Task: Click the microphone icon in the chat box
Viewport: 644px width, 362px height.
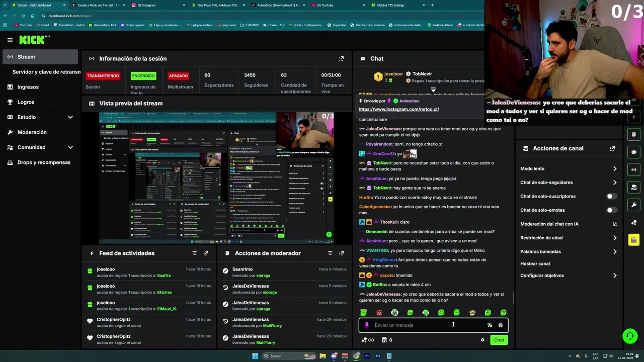Action: click(367, 325)
